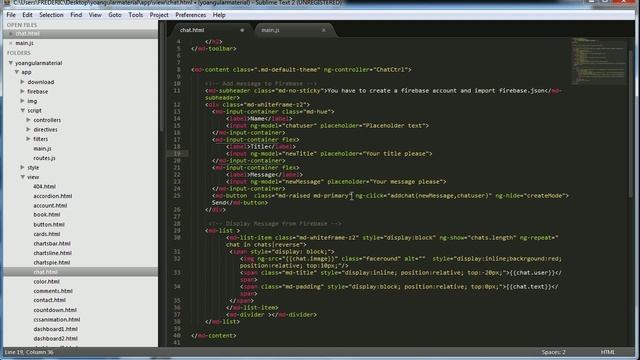Viewport: 640px width, 360px height.
Task: Open 404.html in sidebar
Action: pos(44,186)
